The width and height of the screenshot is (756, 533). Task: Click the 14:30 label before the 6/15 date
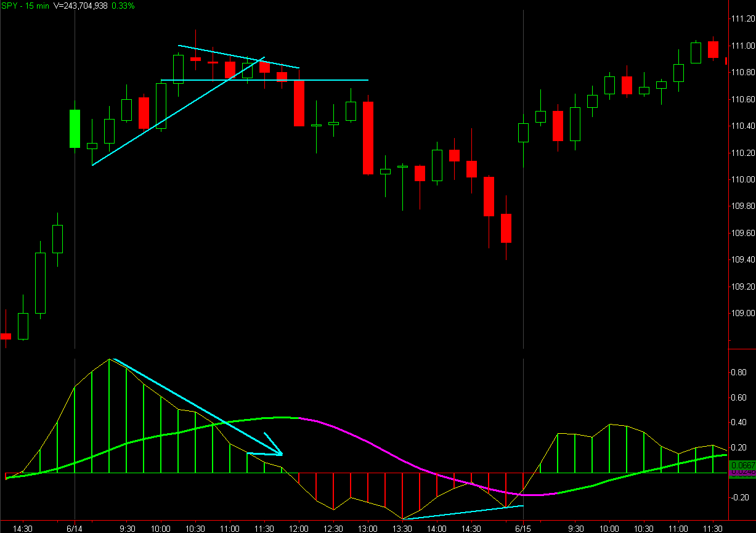click(471, 528)
